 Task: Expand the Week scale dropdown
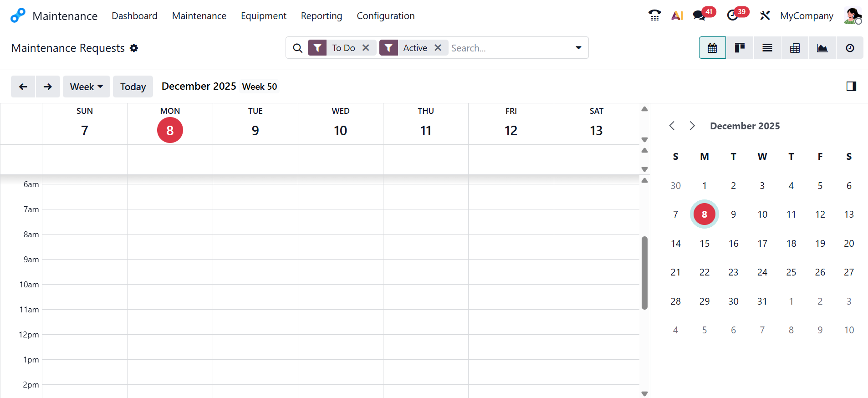coord(87,87)
